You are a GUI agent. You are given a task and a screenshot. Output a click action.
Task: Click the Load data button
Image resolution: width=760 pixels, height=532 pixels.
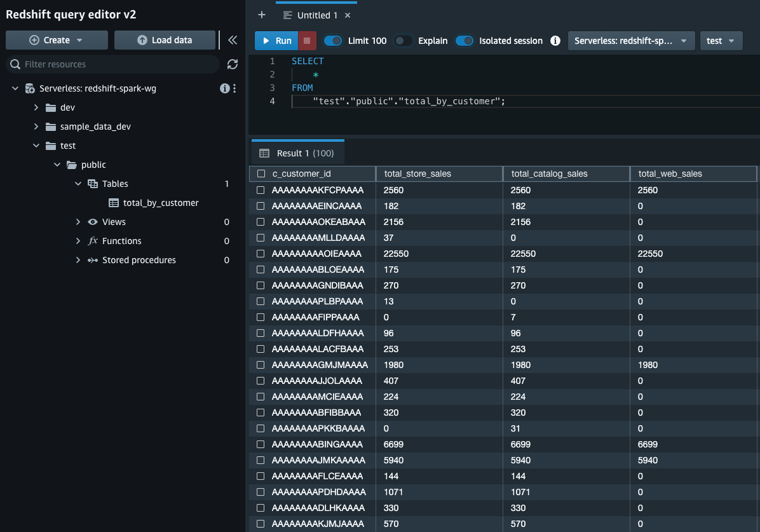(165, 40)
